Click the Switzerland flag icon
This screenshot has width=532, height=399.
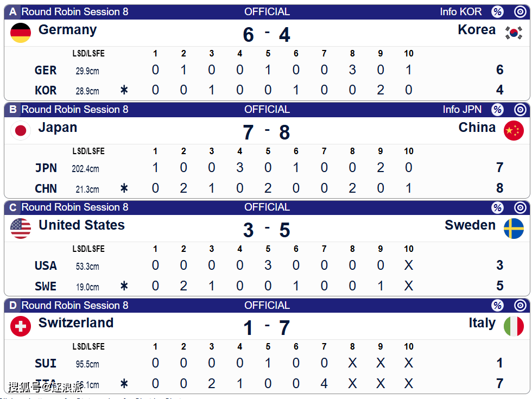(21, 326)
